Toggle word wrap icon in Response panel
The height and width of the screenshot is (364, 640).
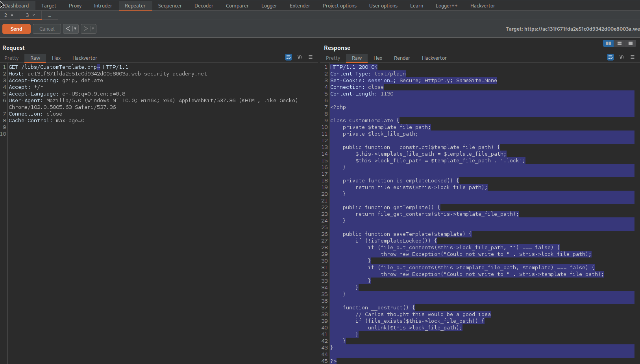pyautogui.click(x=610, y=57)
